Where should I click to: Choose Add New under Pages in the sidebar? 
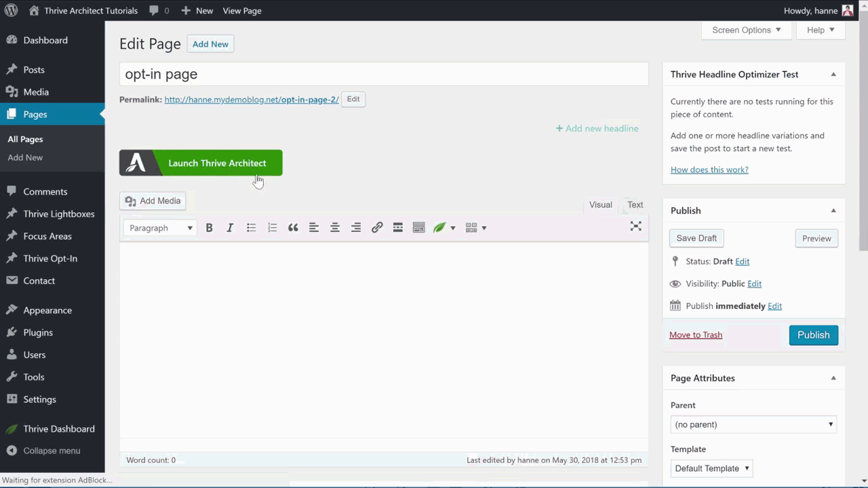pos(25,157)
